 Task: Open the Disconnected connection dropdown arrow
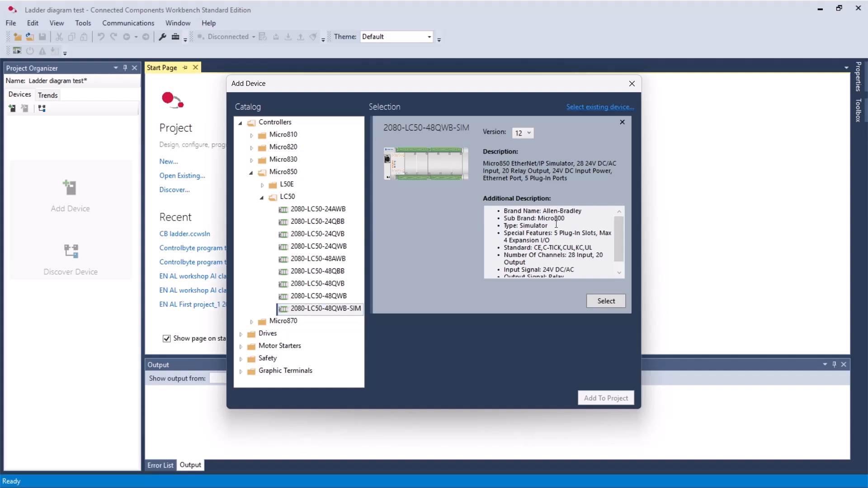pos(254,37)
